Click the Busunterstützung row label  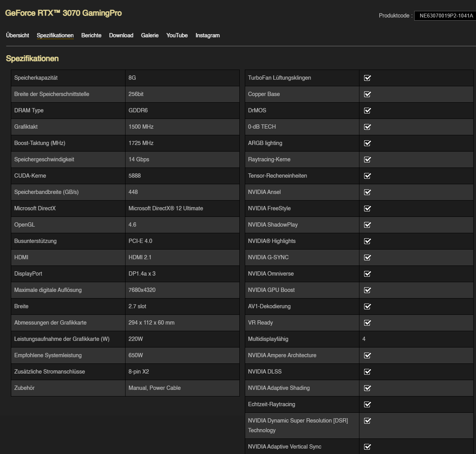pyautogui.click(x=35, y=241)
